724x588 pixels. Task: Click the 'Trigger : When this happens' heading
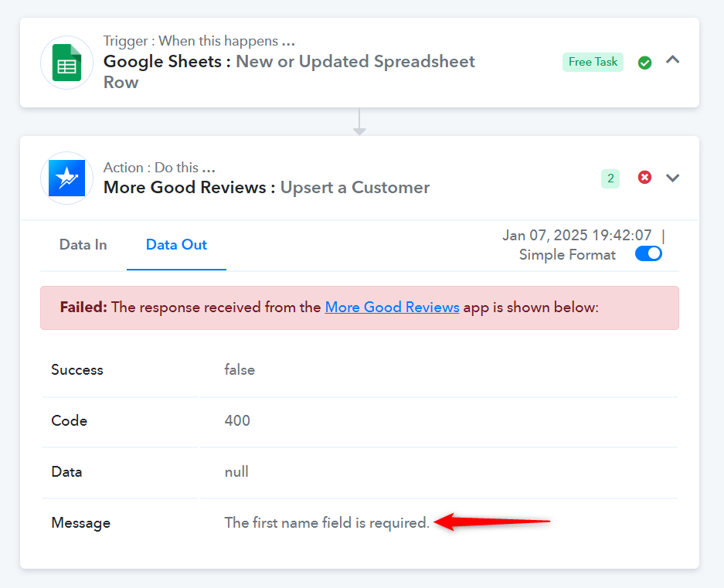pyautogui.click(x=199, y=41)
